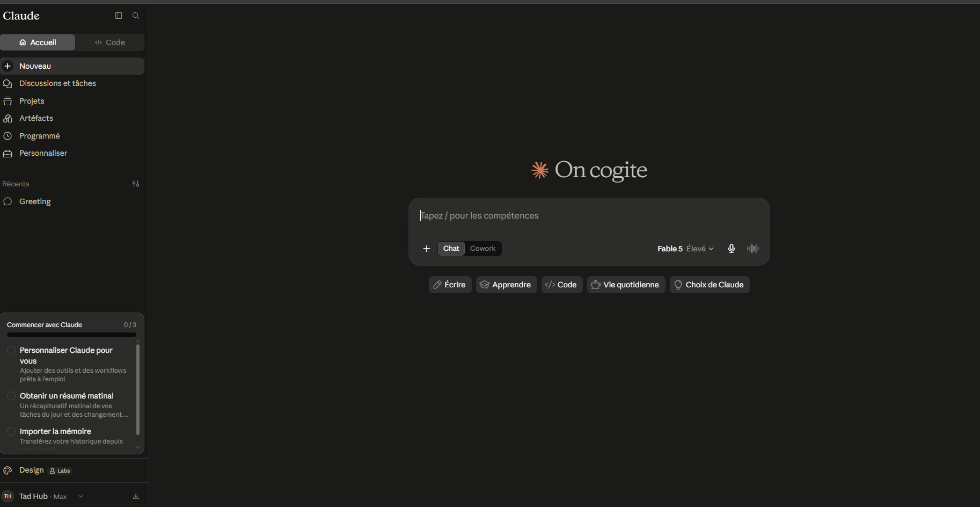Screen dimensions: 980x507
Task: Choose the Vie quotidienne chip
Action: pyautogui.click(x=626, y=285)
